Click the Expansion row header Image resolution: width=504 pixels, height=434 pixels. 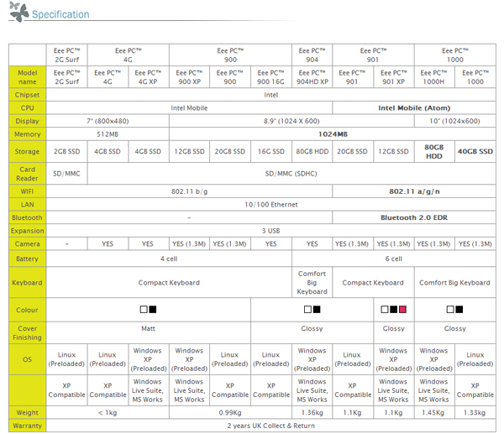[x=28, y=231]
